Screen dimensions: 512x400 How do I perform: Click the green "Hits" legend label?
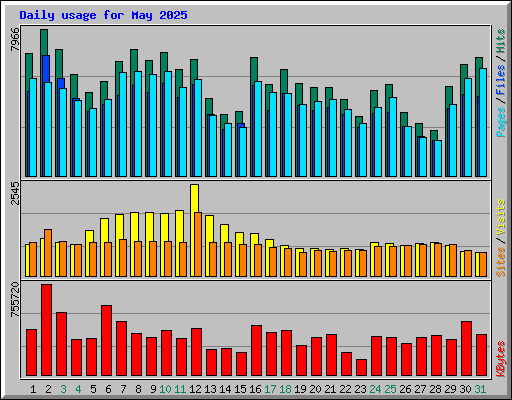[x=500, y=41]
